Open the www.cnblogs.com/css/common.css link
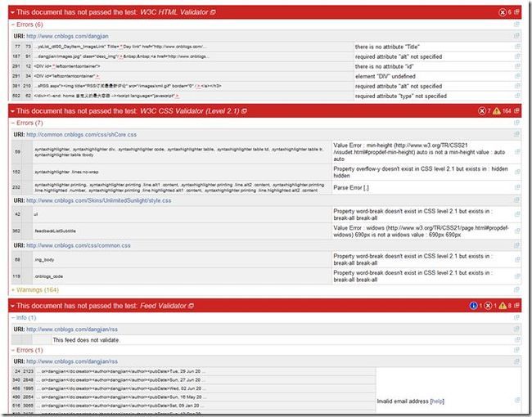The width and height of the screenshot is (532, 417). click(79, 245)
